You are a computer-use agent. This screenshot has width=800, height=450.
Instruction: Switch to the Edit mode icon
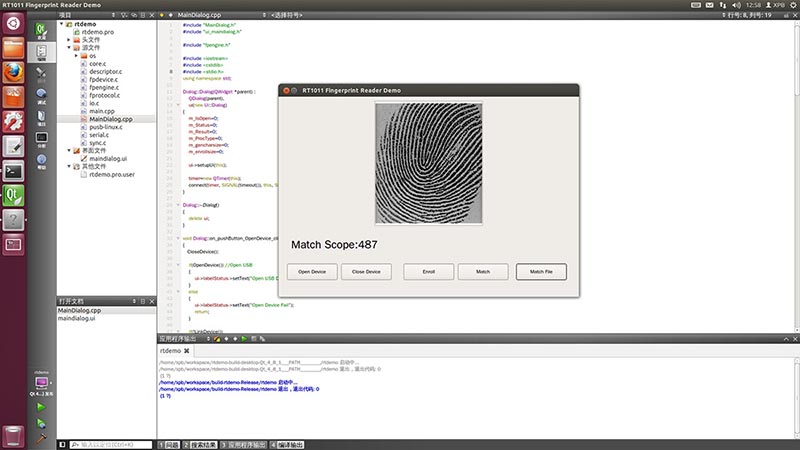pos(41,53)
